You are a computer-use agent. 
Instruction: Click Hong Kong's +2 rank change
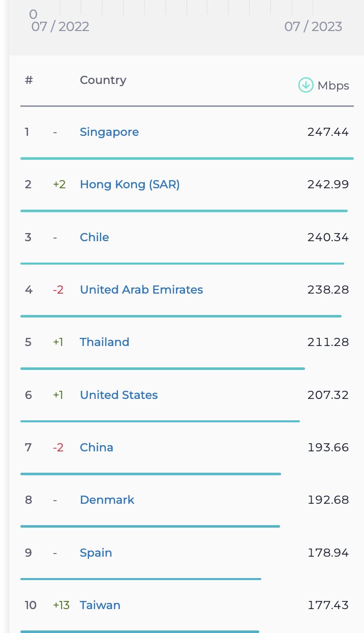(x=59, y=184)
